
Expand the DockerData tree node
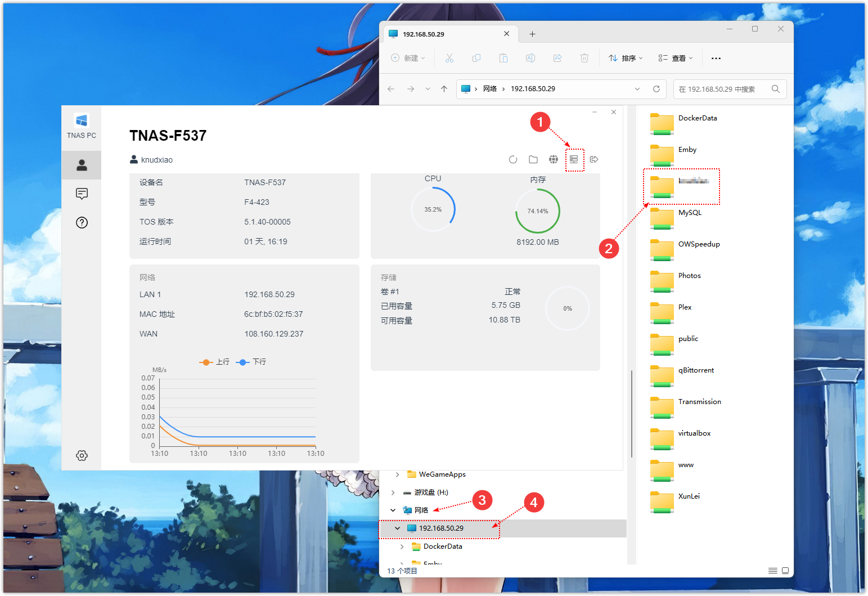(402, 546)
